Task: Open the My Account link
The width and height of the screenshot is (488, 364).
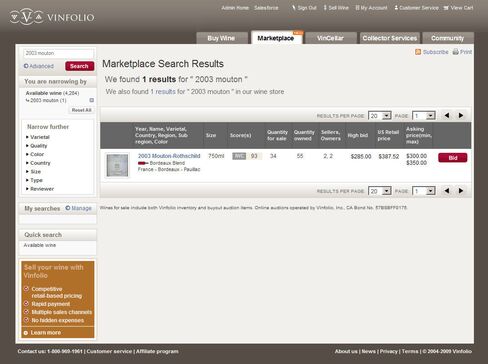Action: pos(371,8)
